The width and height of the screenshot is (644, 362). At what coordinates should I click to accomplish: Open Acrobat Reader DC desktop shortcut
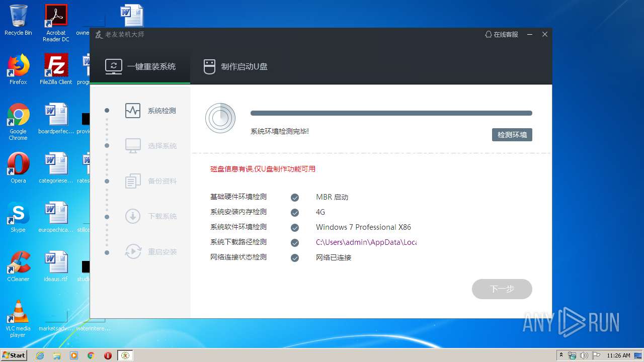[x=56, y=23]
